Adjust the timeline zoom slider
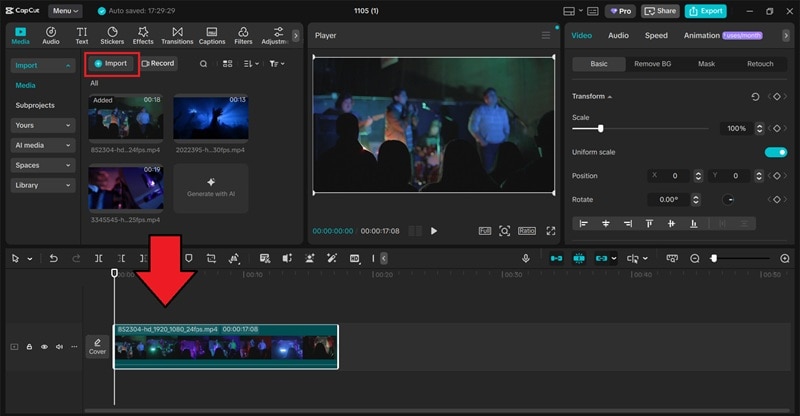The width and height of the screenshot is (800, 416). (x=714, y=259)
